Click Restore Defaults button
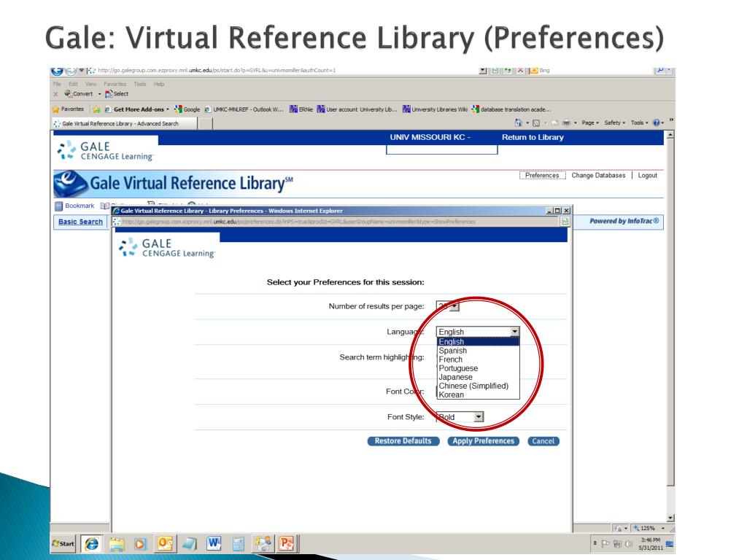 (403, 441)
